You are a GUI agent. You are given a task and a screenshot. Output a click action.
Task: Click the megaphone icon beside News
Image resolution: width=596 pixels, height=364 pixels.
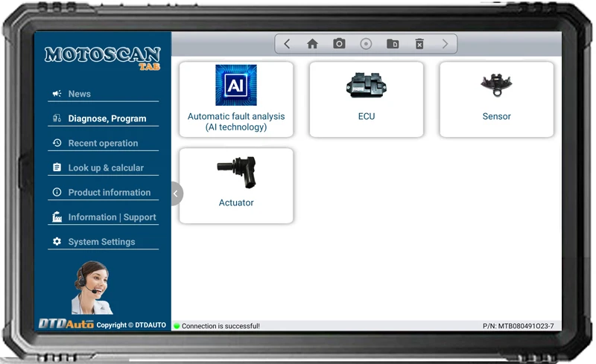click(x=57, y=94)
